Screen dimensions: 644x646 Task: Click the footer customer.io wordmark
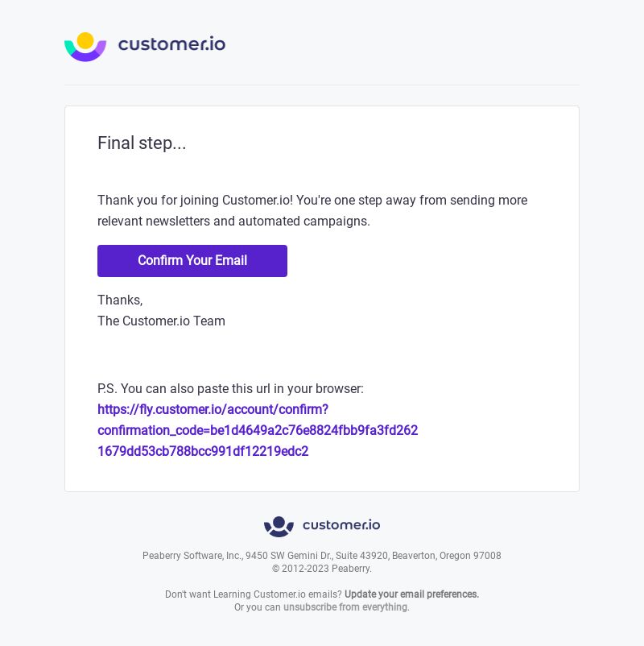tap(341, 525)
